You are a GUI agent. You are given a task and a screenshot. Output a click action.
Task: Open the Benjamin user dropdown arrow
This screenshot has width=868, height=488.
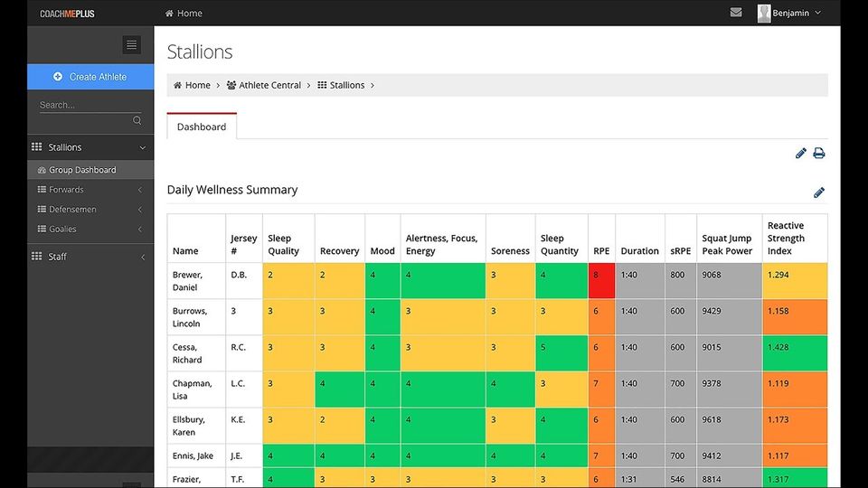tap(818, 13)
